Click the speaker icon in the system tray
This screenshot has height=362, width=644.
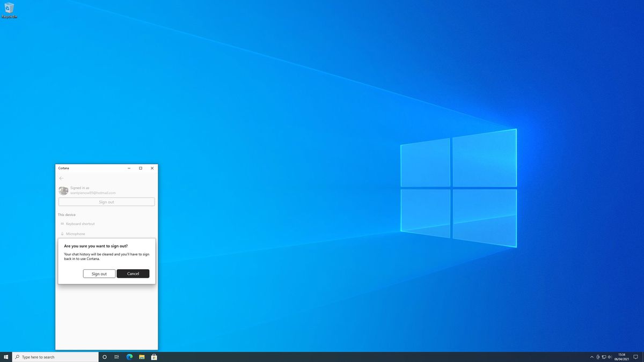click(610, 357)
